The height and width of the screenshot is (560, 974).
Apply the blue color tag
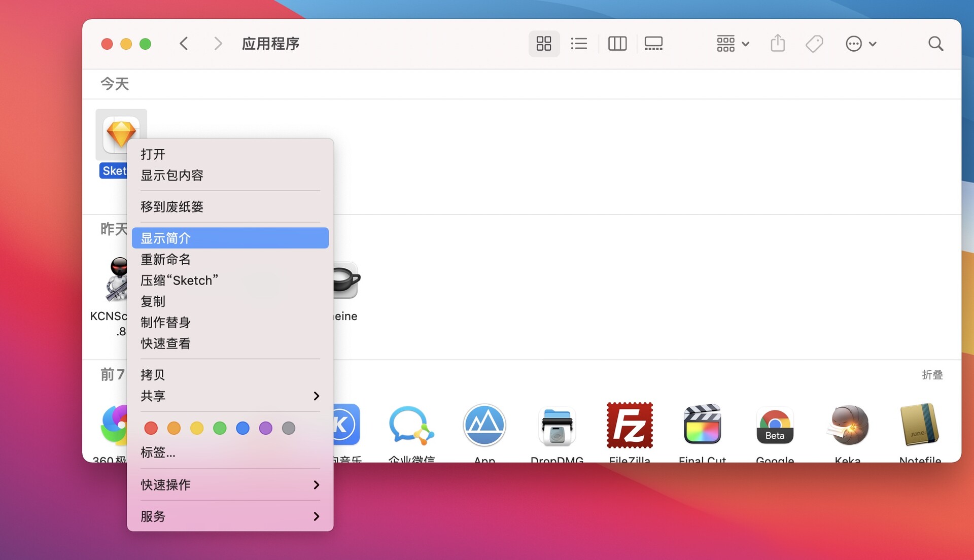[242, 428]
